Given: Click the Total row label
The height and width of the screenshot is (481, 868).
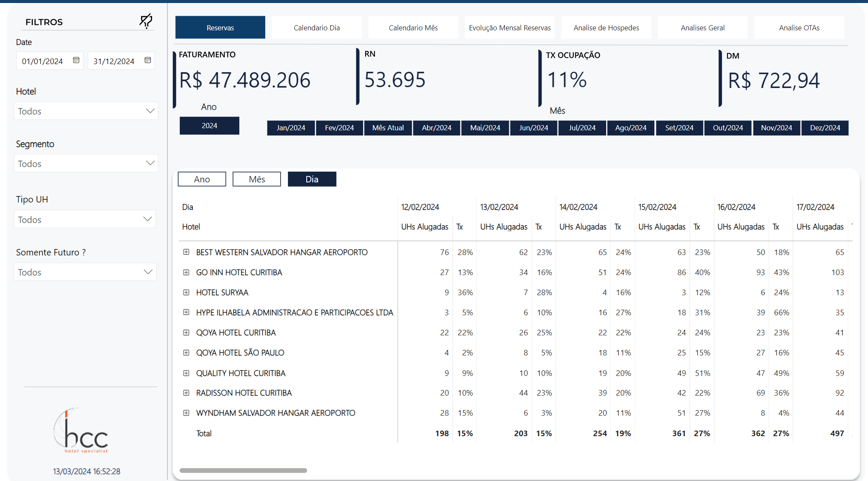Looking at the screenshot, I should point(204,433).
